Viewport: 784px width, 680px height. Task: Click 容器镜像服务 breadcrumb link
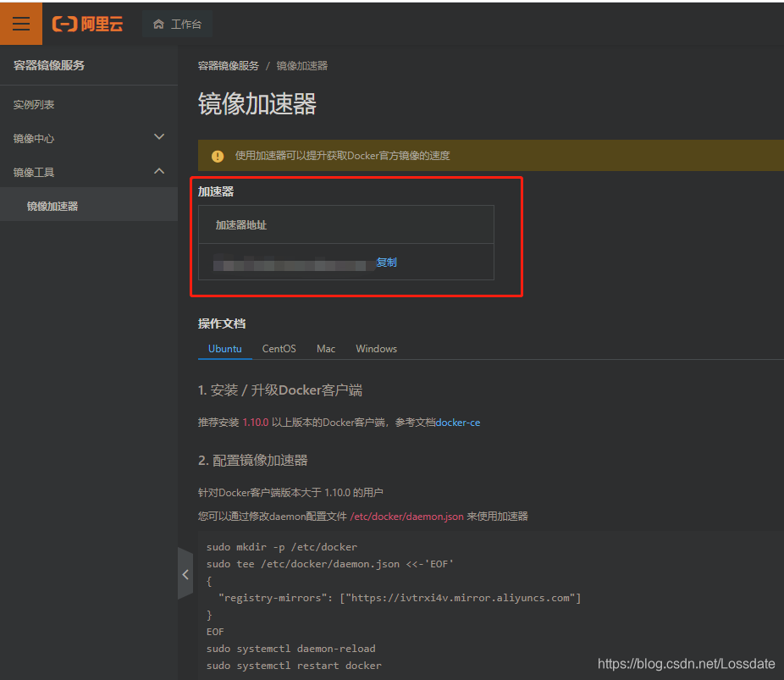click(229, 66)
